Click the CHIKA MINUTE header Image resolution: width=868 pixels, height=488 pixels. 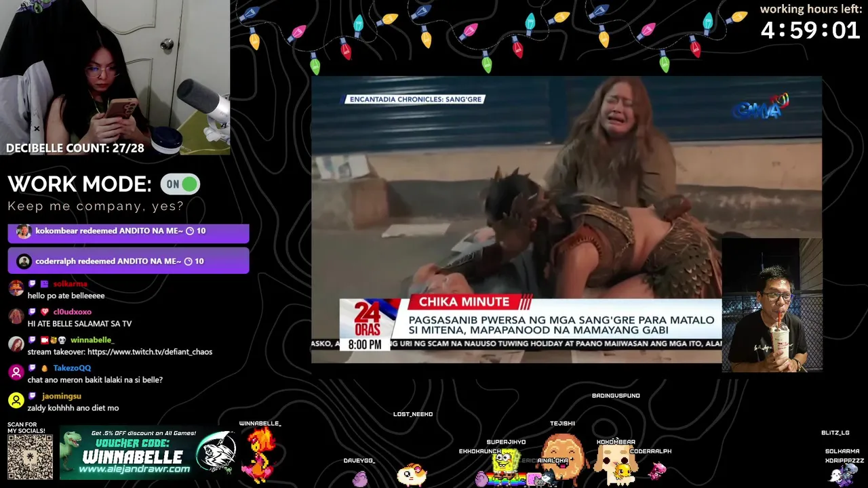point(464,302)
